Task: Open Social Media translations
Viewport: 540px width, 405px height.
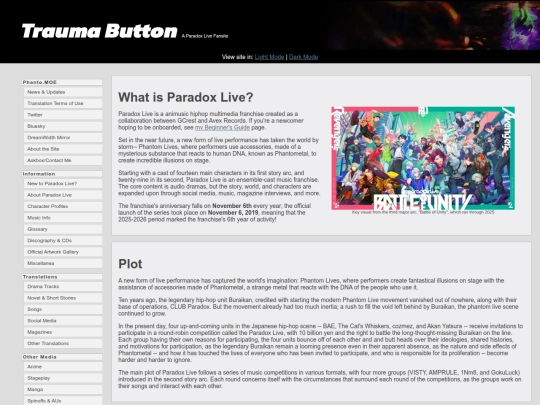Action: point(63,321)
